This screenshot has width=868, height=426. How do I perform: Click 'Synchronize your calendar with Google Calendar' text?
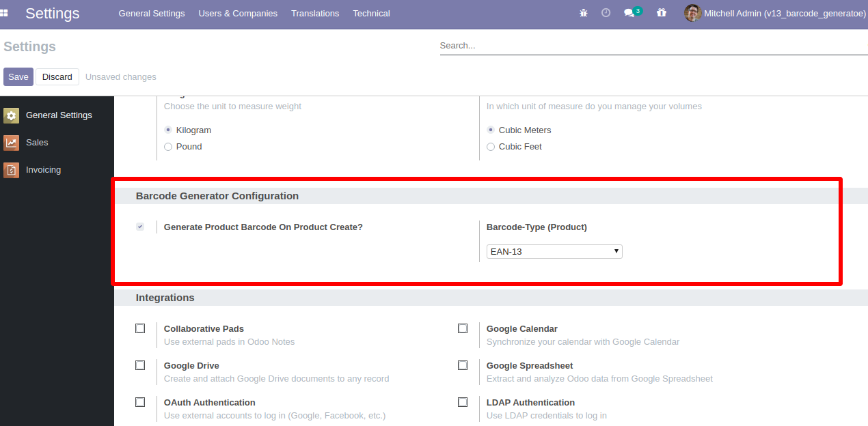click(583, 341)
